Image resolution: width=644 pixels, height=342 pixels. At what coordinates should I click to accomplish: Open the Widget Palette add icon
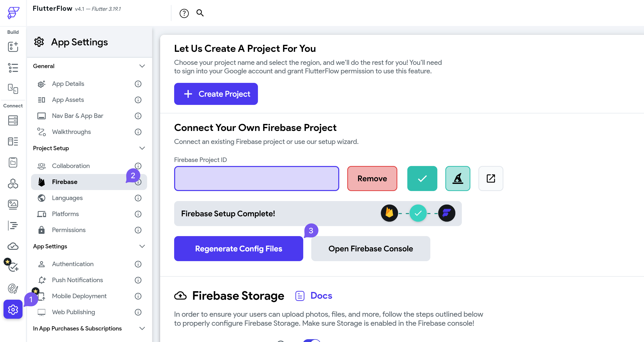13,47
